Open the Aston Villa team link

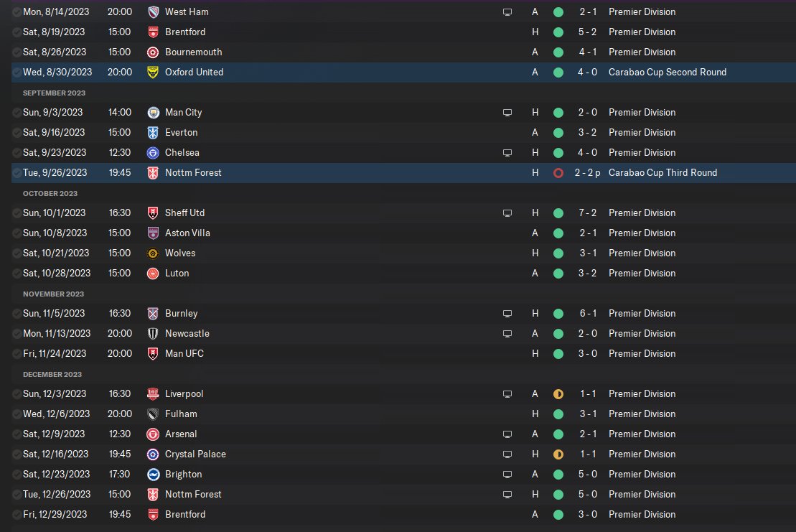(187, 233)
